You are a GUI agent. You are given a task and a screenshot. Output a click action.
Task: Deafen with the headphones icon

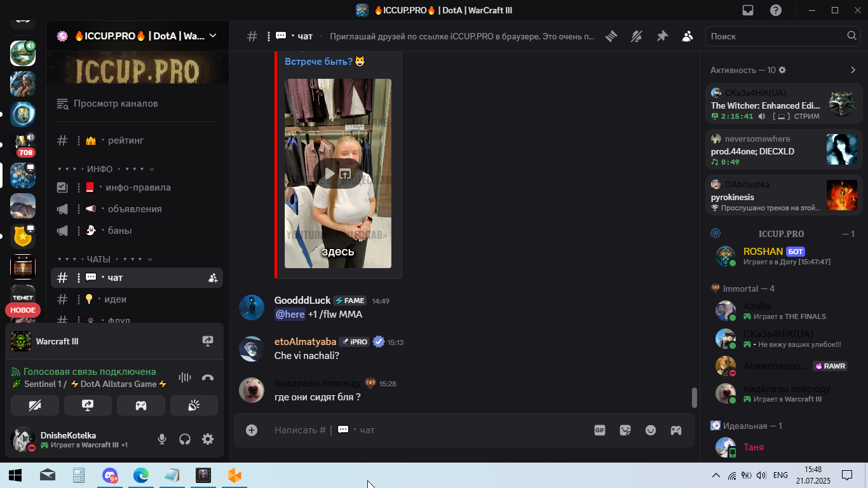[185, 439]
